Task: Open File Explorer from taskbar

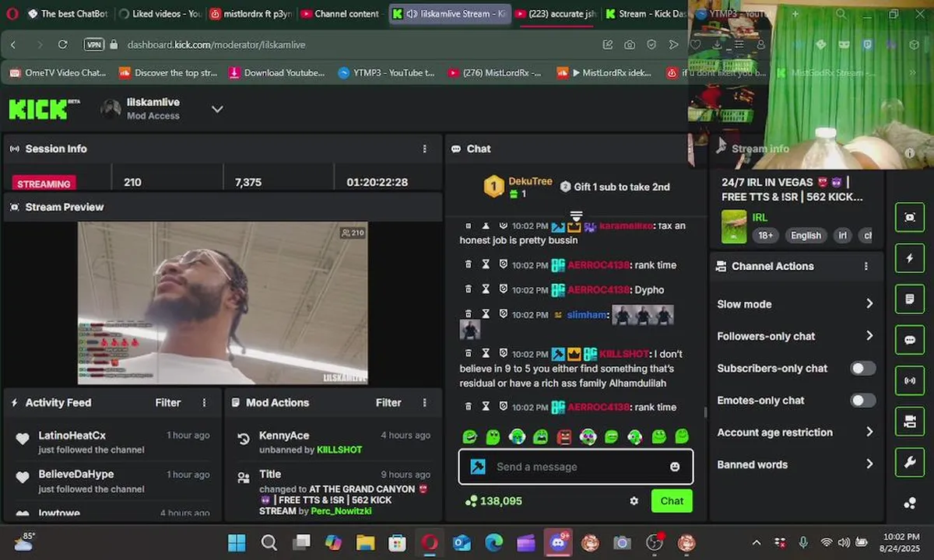Action: (365, 543)
